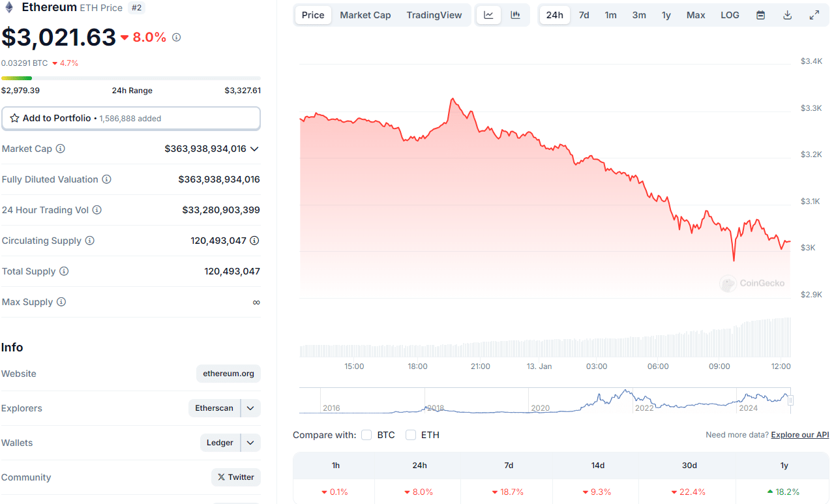Click info icon next to Market Cap
Image resolution: width=834 pixels, height=504 pixels.
coord(61,149)
